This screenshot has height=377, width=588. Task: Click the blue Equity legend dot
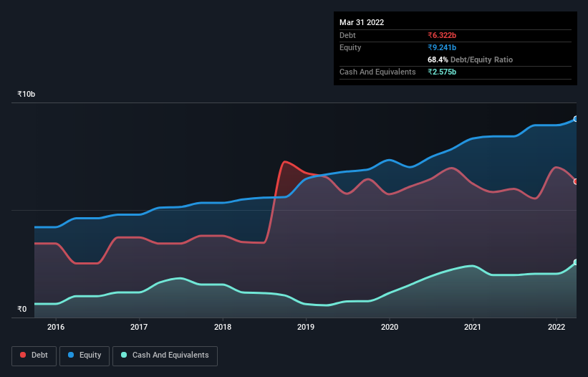(71, 355)
